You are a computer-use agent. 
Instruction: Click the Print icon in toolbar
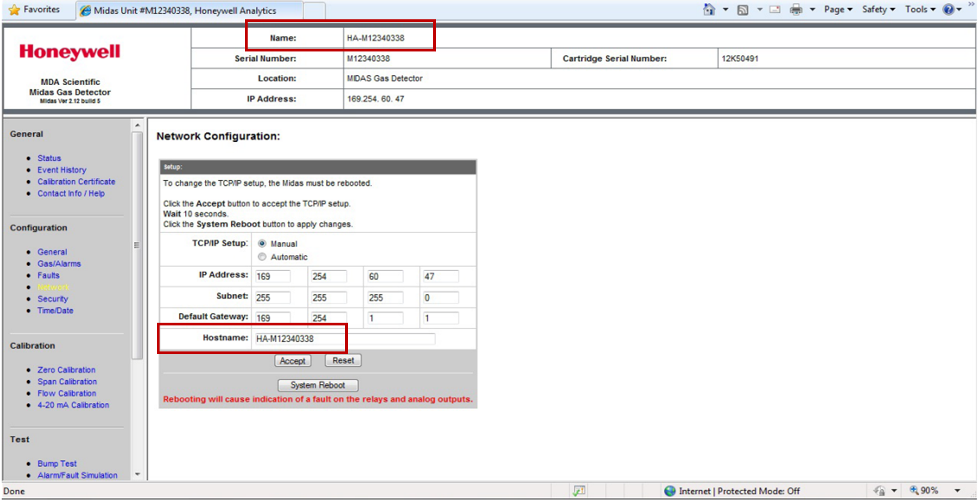tap(796, 9)
